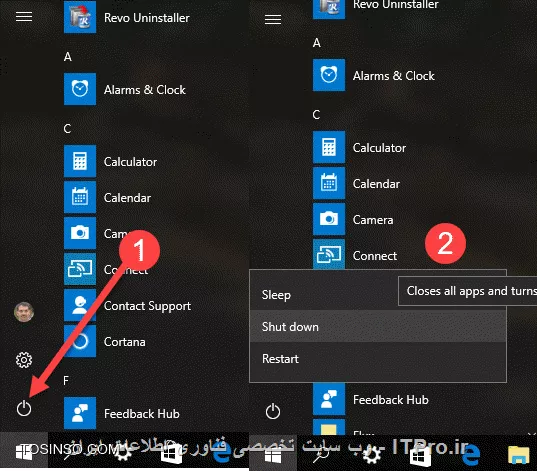This screenshot has height=471, width=537.
Task: Open Connect app in right list
Action: [355, 255]
